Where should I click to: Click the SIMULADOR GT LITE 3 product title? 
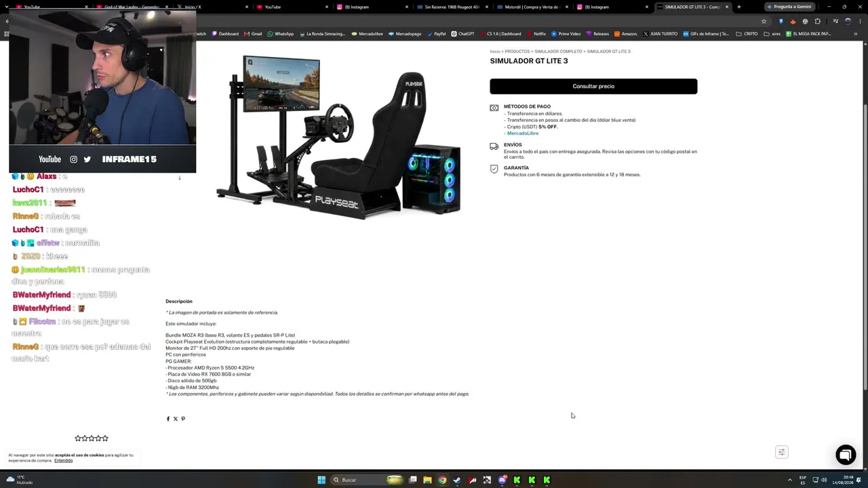[529, 61]
